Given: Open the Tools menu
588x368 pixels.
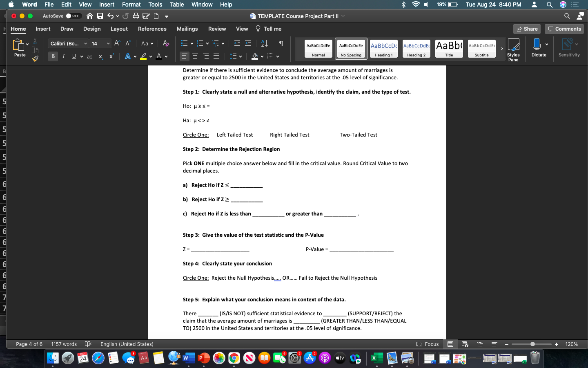Looking at the screenshot, I should (155, 4).
